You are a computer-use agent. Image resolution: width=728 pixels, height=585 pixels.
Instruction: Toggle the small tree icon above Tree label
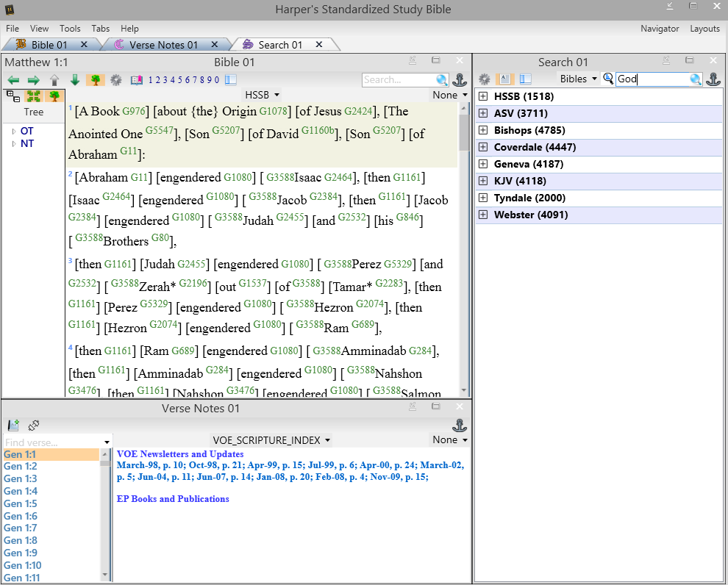[54, 96]
